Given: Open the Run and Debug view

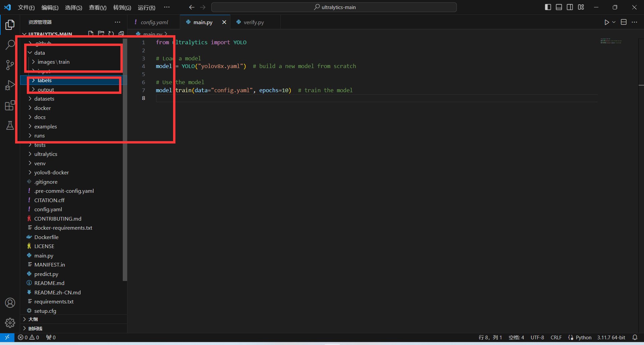Looking at the screenshot, I should coord(10,85).
